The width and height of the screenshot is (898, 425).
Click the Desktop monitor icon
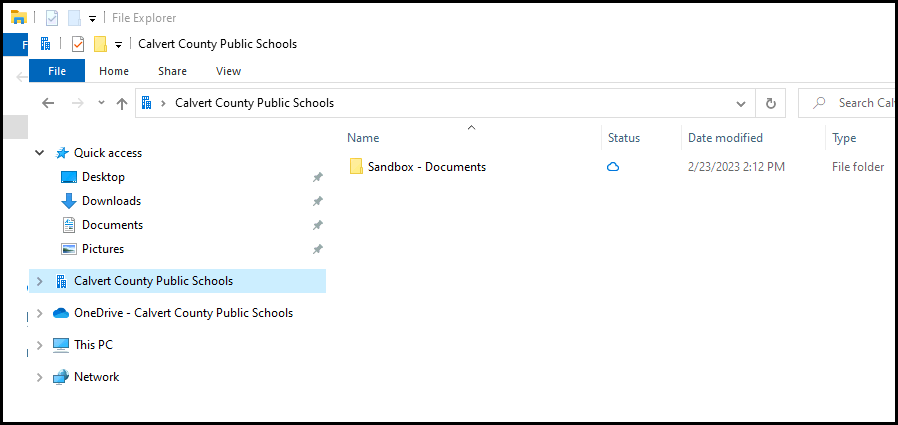tap(69, 178)
